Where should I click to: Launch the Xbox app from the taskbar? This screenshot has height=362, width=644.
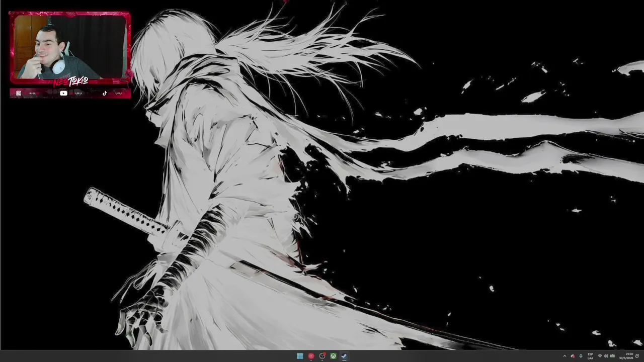tap(333, 356)
